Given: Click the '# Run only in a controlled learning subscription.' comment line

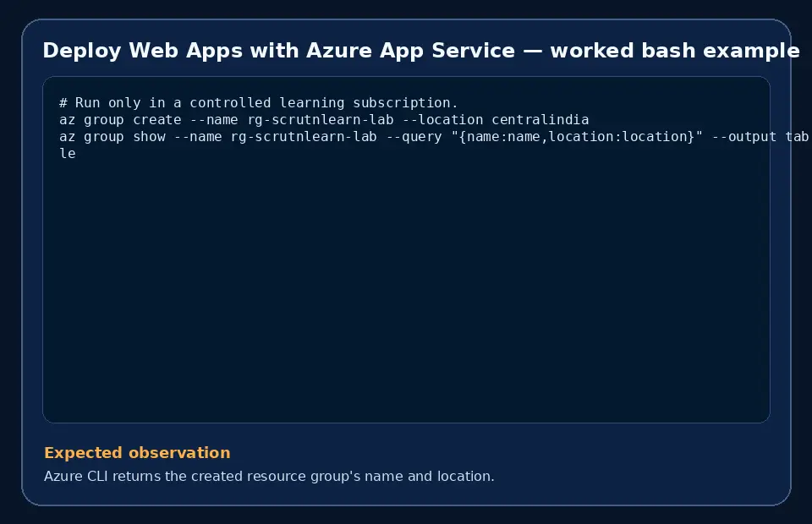Looking at the screenshot, I should pyautogui.click(x=259, y=102).
